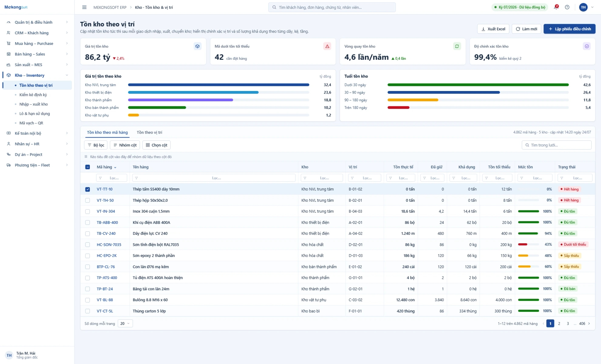Screen dimensions: 601x364
Task: Click the Xuất Excel button
Action: point(493,29)
